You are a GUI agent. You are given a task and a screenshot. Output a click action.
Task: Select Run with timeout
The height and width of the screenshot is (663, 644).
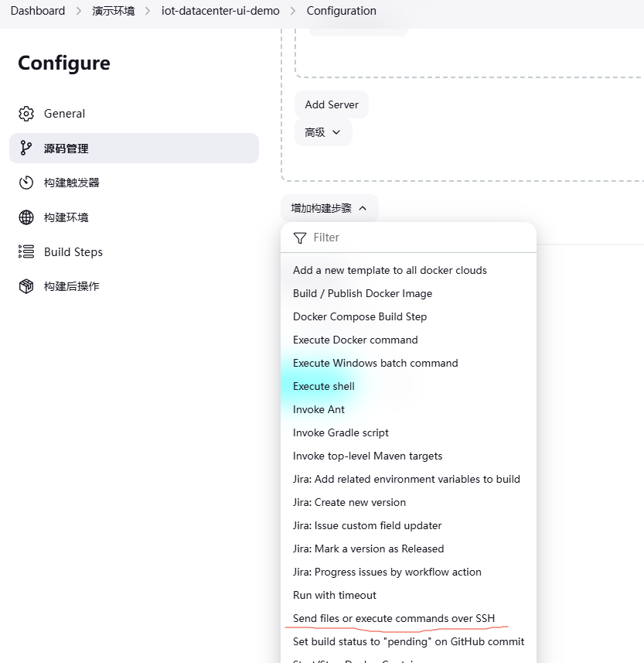pos(409,596)
